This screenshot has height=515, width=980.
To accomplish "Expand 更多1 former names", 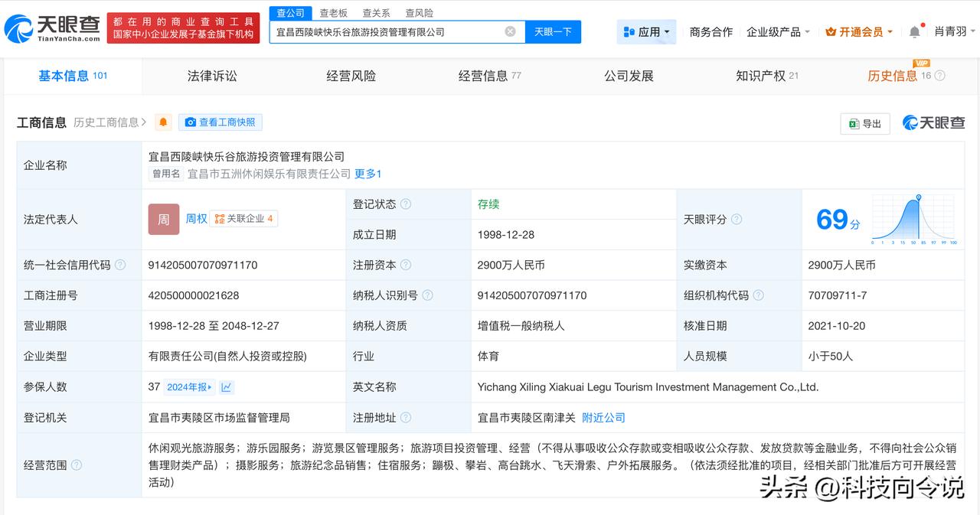I will (367, 174).
